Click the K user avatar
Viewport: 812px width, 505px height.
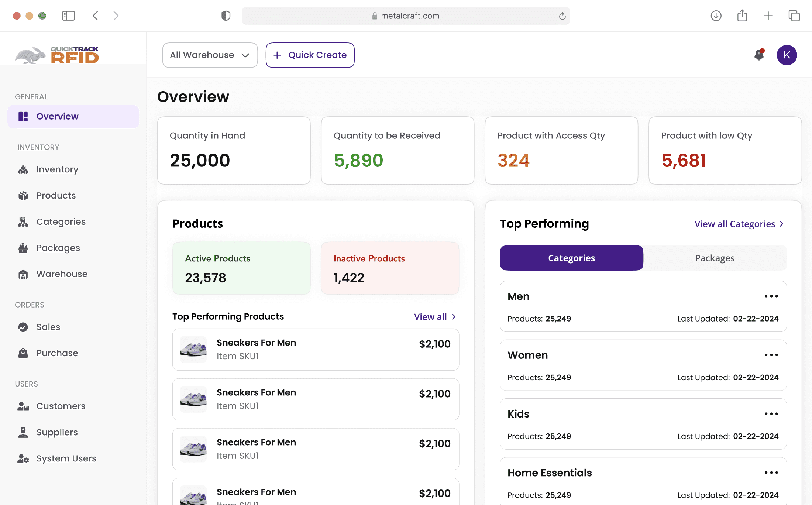coord(787,55)
